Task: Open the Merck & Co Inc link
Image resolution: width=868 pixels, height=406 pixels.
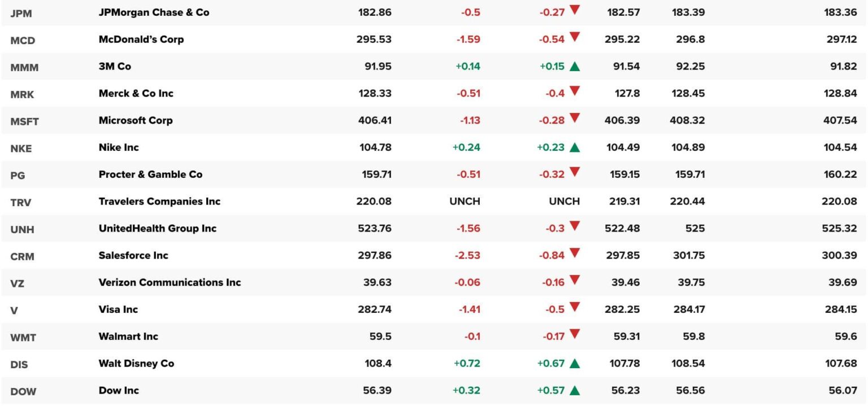Action: [x=136, y=93]
